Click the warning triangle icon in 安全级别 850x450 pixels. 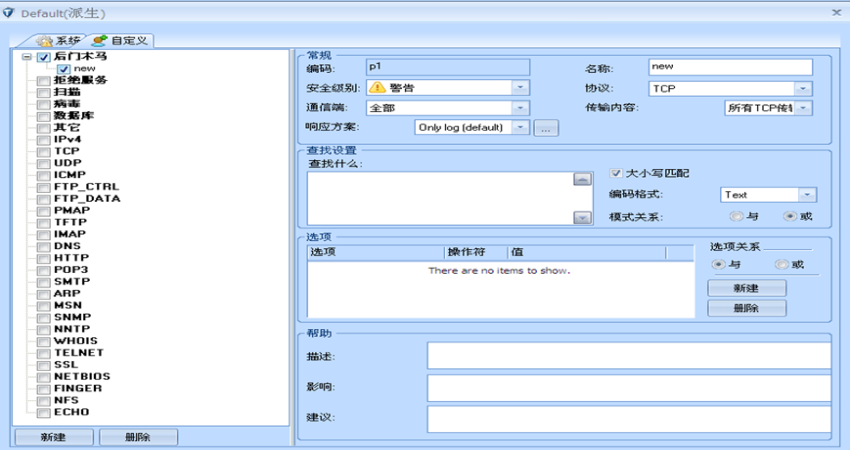377,88
